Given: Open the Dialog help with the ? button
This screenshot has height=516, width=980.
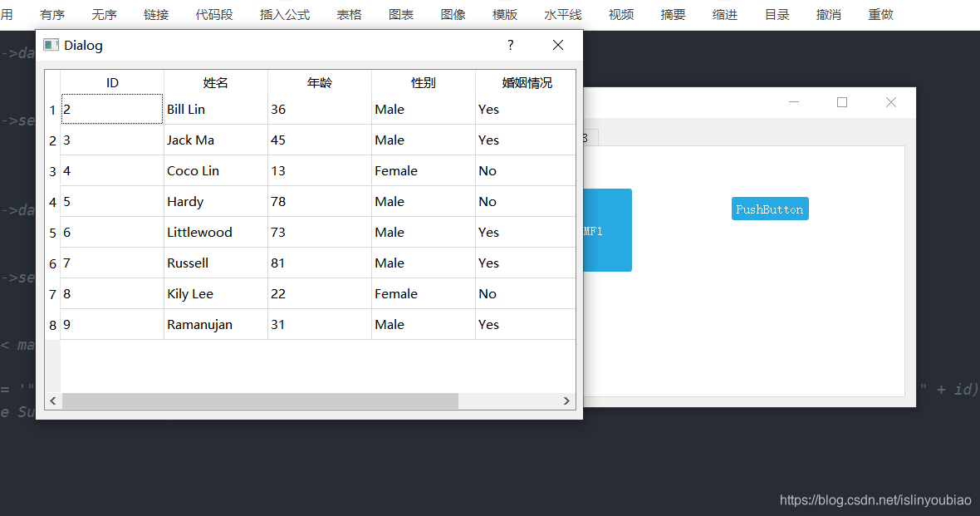Looking at the screenshot, I should click(510, 45).
